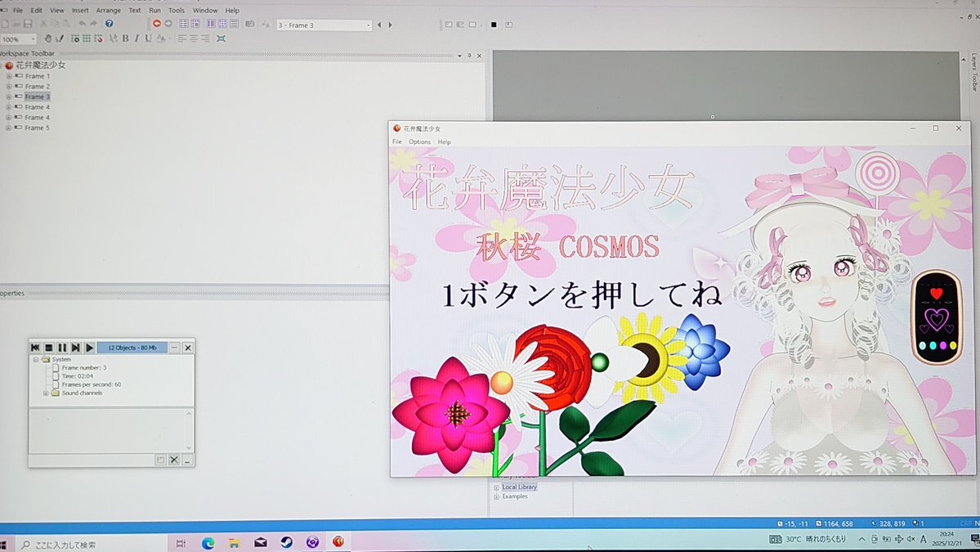Close the Workspace Toolbar panel
Image resolution: width=980 pixels, height=552 pixels.
[x=480, y=56]
